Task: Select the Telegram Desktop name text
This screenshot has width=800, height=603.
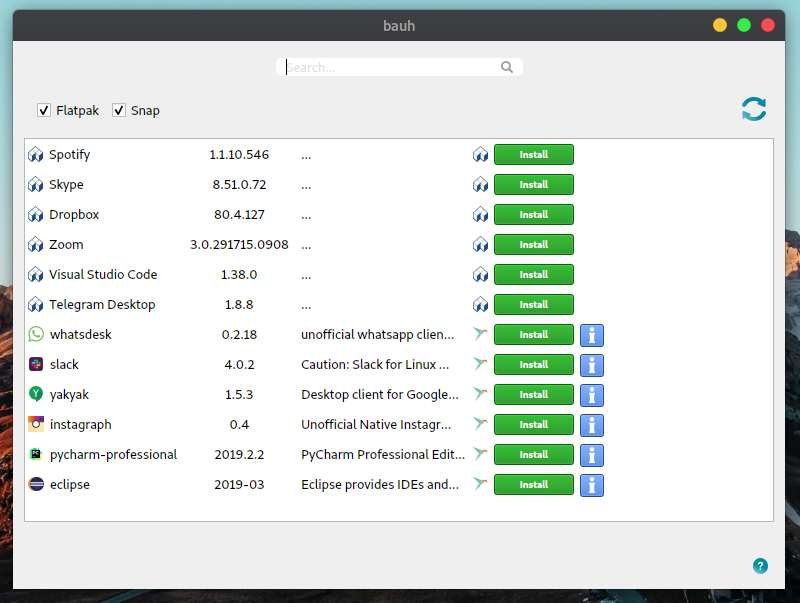Action: (x=102, y=305)
